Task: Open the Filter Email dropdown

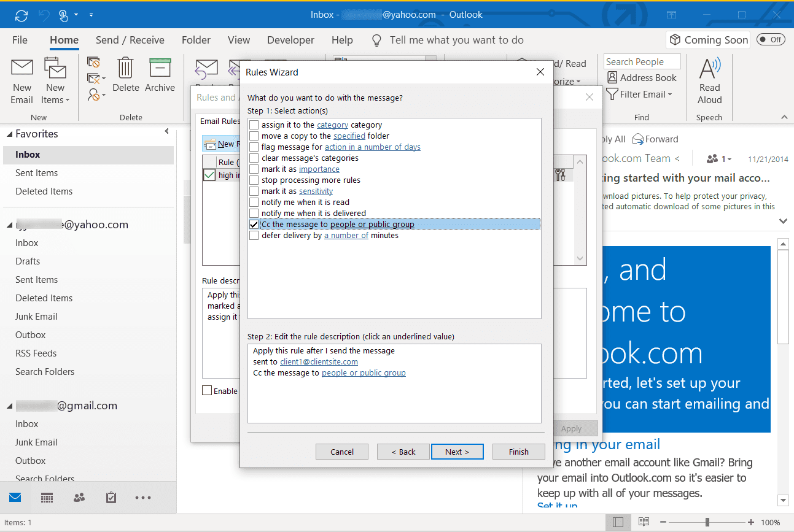Action: (x=639, y=94)
